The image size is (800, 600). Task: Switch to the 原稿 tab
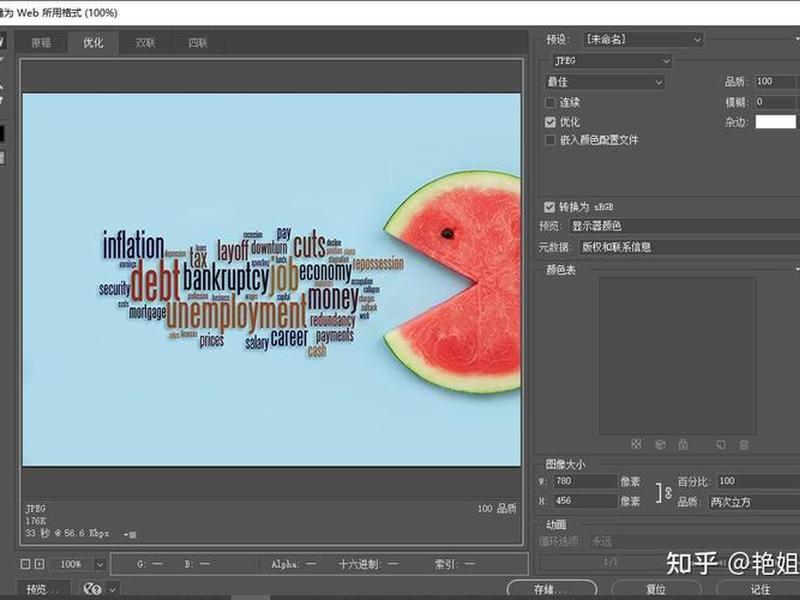41,43
